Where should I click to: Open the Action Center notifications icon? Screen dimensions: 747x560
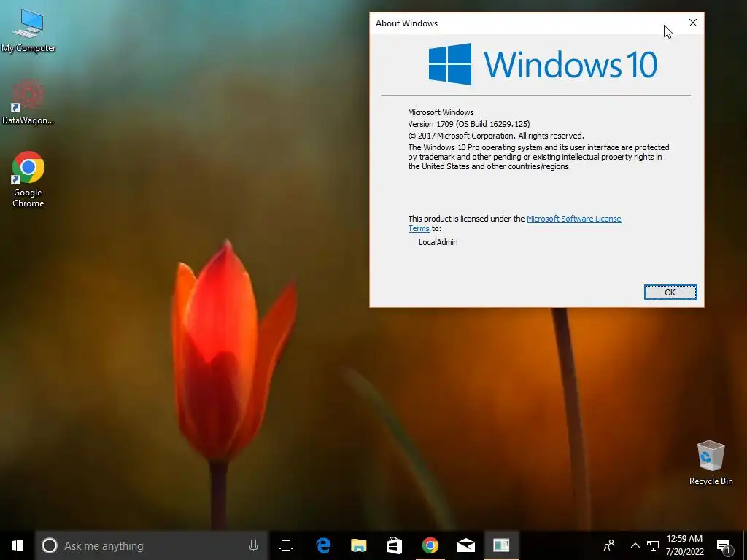coord(724,545)
